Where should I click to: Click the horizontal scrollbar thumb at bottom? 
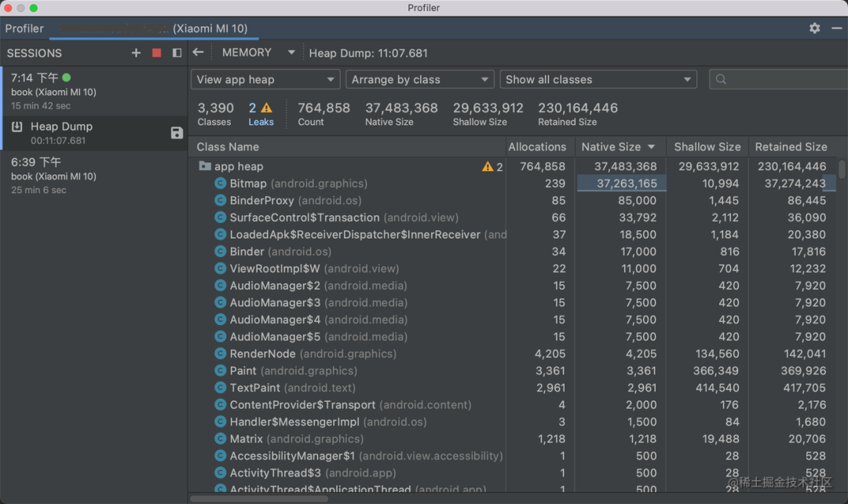259,499
